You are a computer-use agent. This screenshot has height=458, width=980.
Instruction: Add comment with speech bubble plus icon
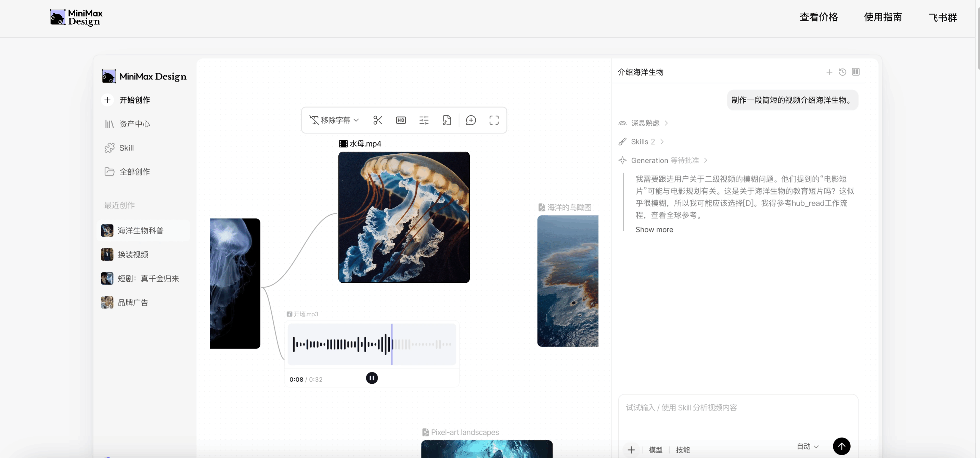coord(471,120)
